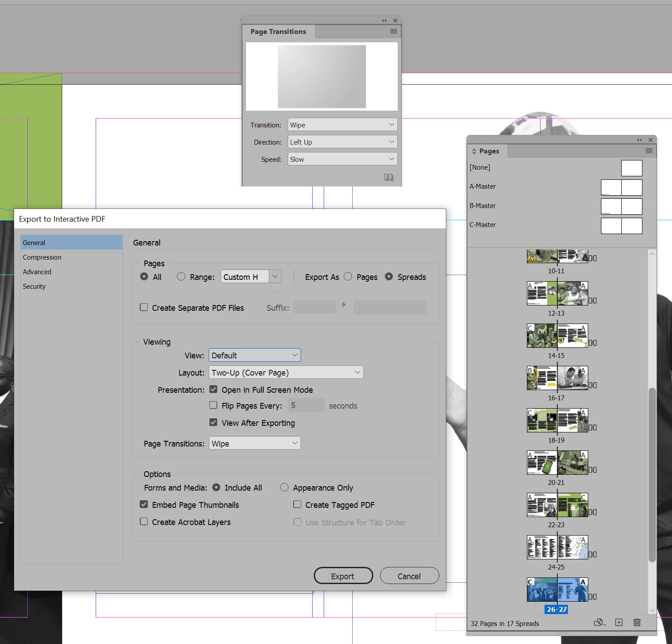This screenshot has height=644, width=672.
Task: Click transition icon beside spread 14-15
Action: point(593,343)
